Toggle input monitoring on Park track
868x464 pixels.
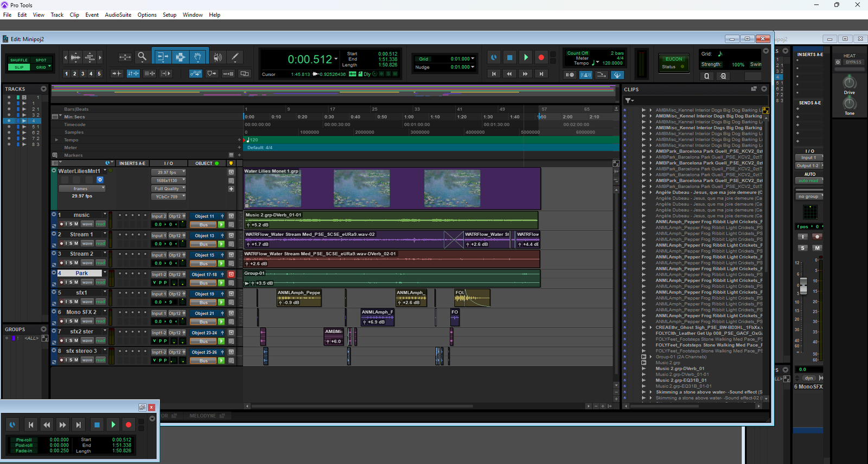[x=66, y=282]
